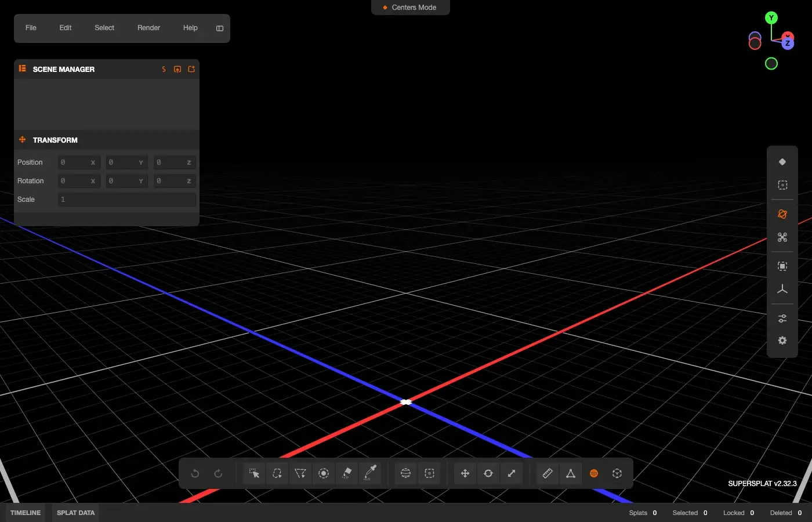This screenshot has height=522, width=812.
Task: Click the Rotation Y input field
Action: [126, 181]
